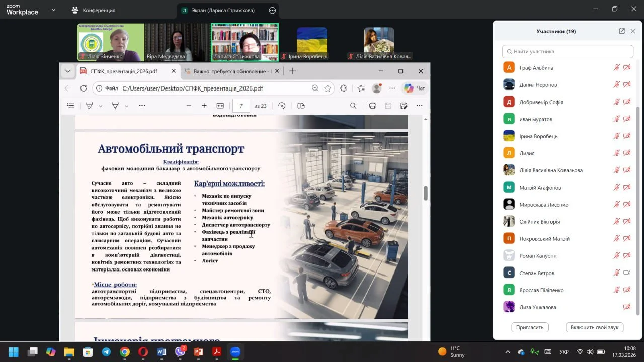Open browser profile avatar

(376, 88)
